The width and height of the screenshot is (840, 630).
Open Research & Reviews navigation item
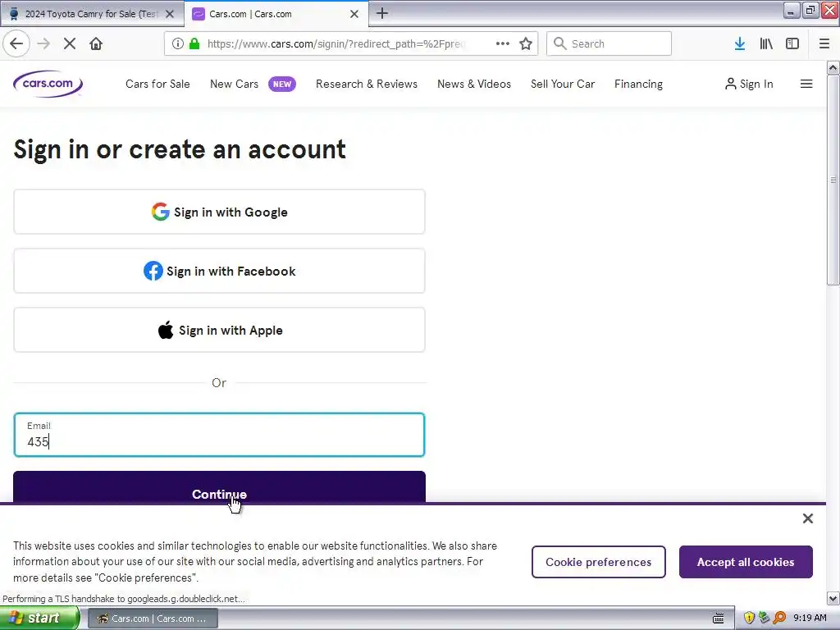367,84
